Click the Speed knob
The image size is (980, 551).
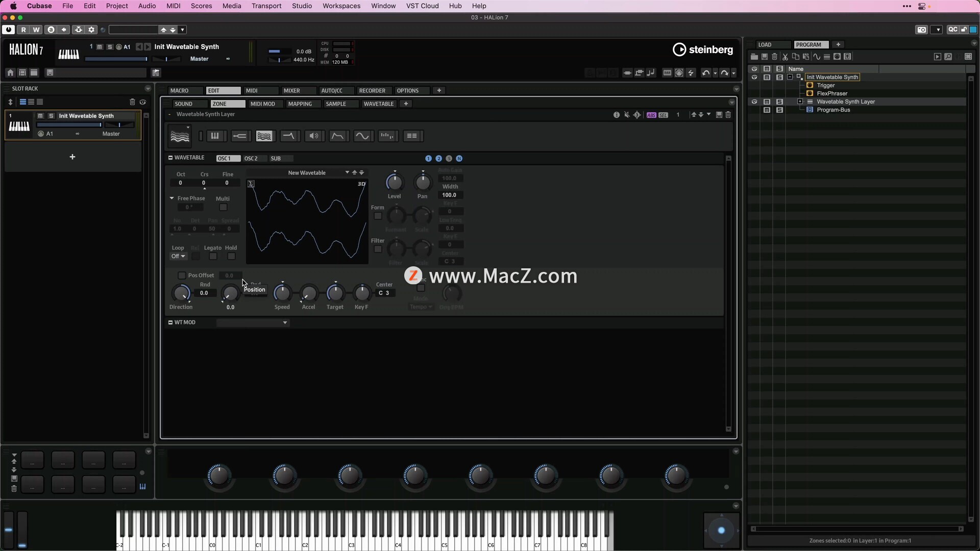point(282,293)
